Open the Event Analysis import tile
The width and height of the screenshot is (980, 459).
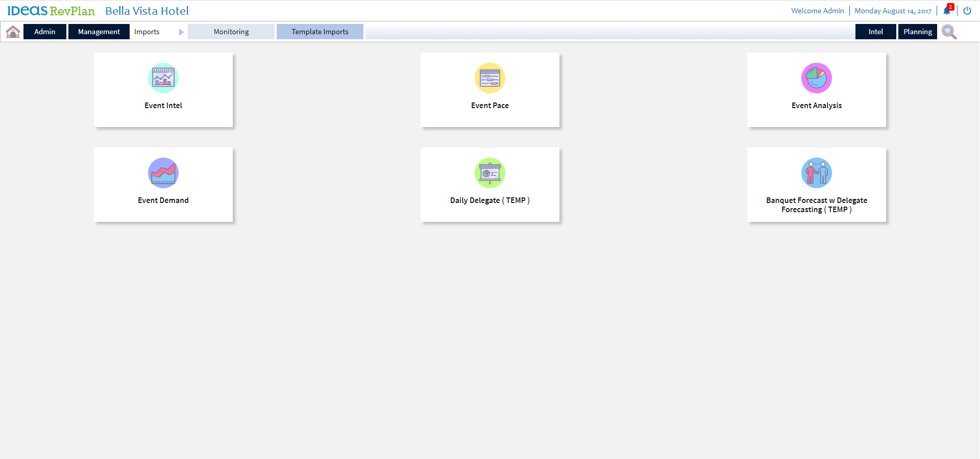click(x=816, y=90)
